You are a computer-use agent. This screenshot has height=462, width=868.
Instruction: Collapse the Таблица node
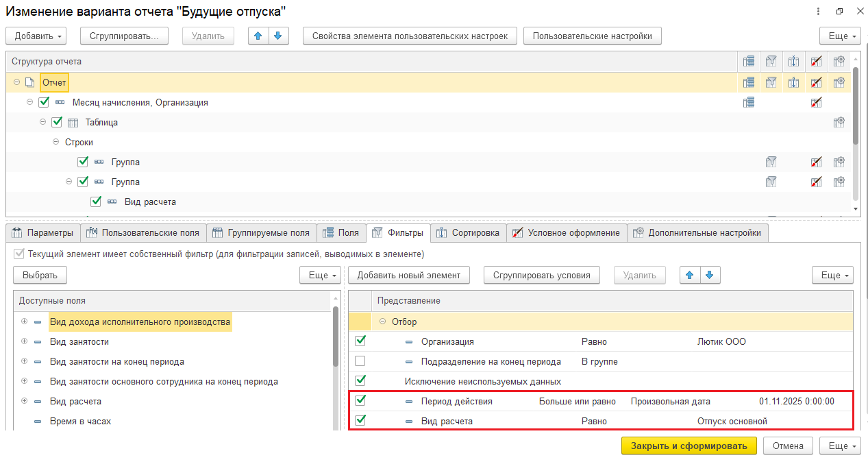[x=42, y=122]
